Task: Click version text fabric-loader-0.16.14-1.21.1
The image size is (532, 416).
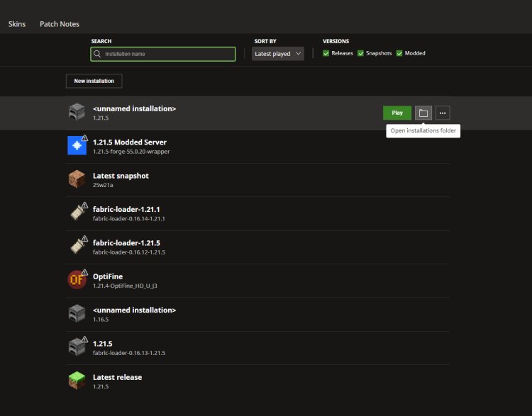Action: pyautogui.click(x=129, y=219)
